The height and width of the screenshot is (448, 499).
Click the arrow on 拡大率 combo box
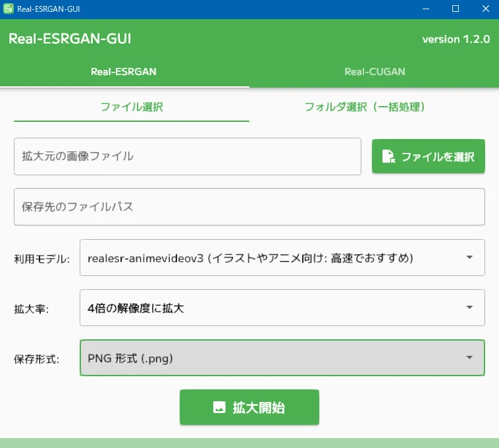click(x=469, y=307)
